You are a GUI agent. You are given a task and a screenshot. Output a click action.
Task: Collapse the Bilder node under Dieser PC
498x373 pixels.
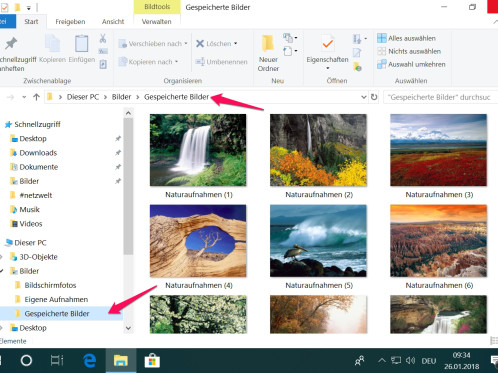click(2, 271)
